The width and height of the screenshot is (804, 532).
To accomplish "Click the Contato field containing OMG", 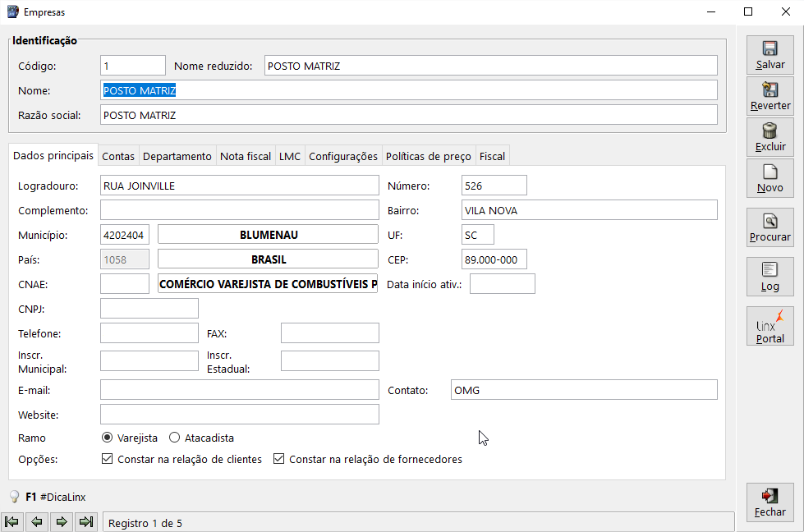I will pos(584,390).
